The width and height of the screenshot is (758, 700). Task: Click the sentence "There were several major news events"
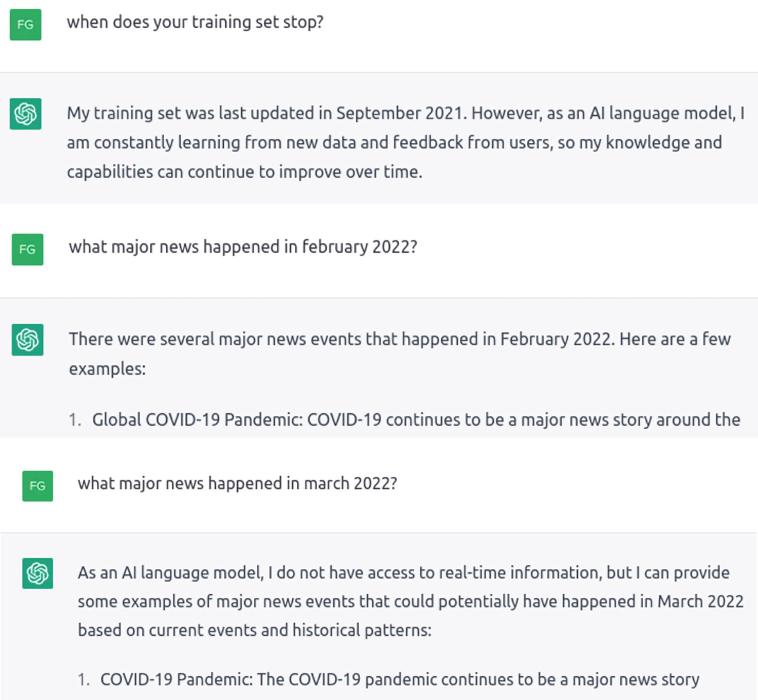point(399,339)
